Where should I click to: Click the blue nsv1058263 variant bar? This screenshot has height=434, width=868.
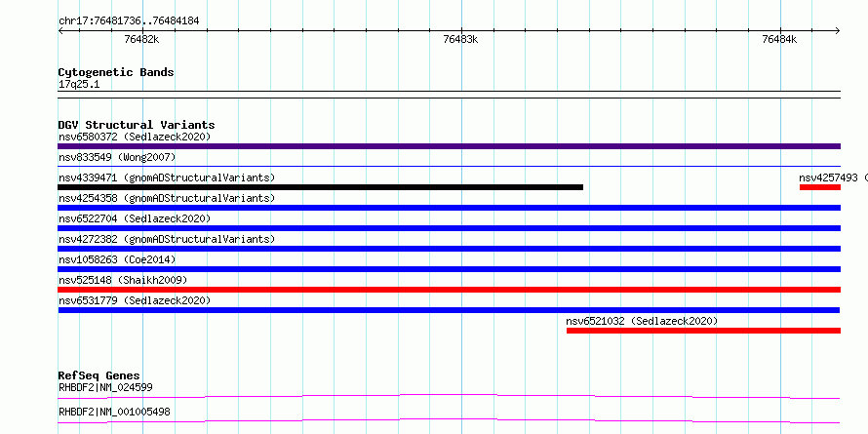[x=449, y=269]
